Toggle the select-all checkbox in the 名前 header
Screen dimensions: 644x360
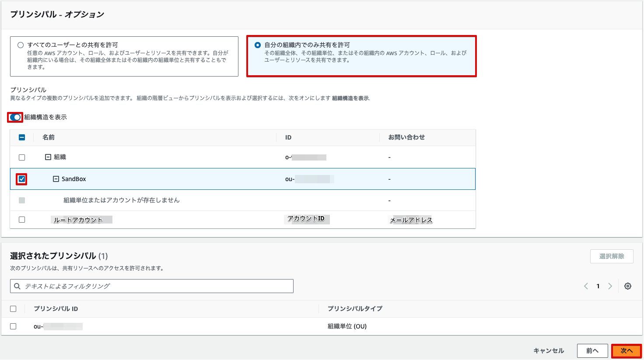(22, 137)
